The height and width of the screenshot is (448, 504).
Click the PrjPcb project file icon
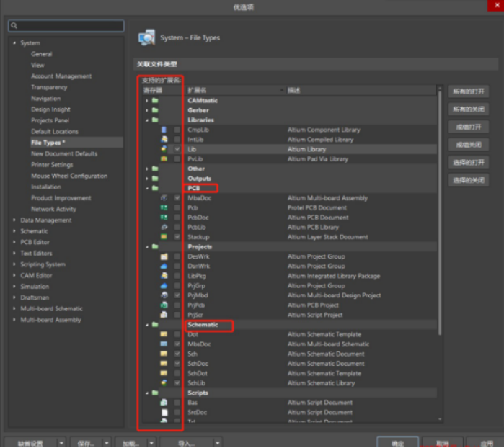[164, 305]
